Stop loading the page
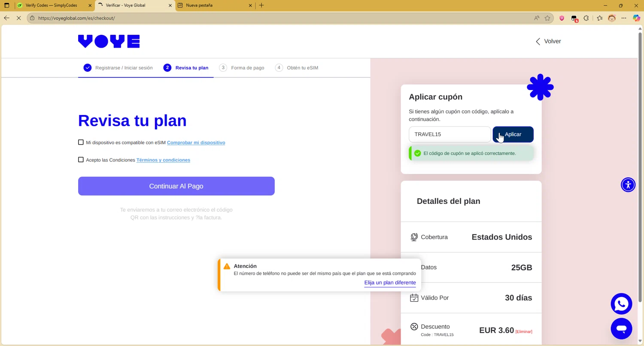The height and width of the screenshot is (346, 644). 18,18
